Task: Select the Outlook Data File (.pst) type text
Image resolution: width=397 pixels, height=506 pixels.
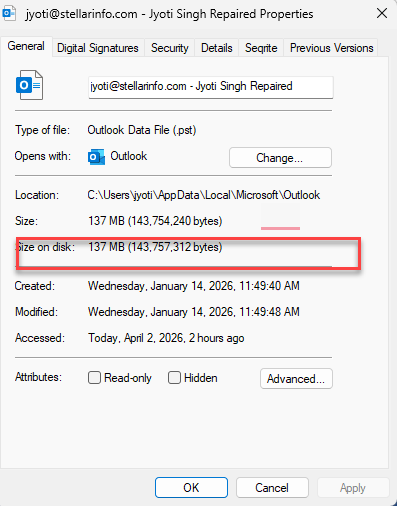Action: 142,130
